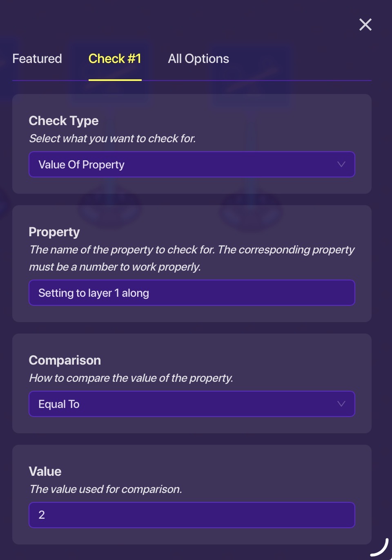Image resolution: width=392 pixels, height=560 pixels.
Task: Click the Check Type dropdown chevron arrow
Action: coord(341,164)
